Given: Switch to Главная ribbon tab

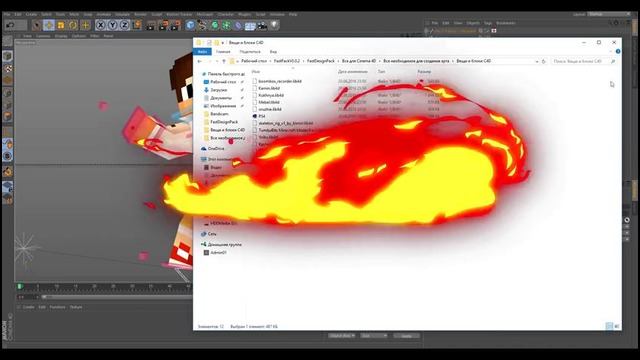Looking at the screenshot, I should coord(223,52).
